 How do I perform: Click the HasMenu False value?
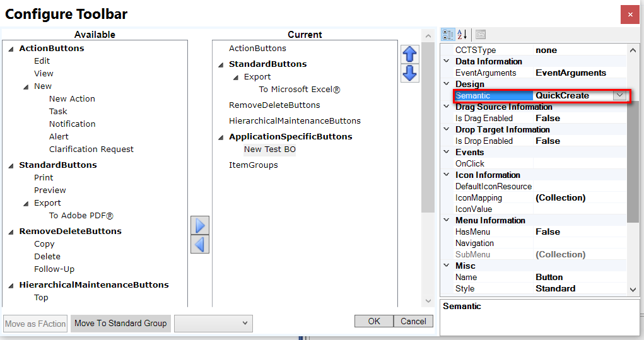tap(580, 232)
